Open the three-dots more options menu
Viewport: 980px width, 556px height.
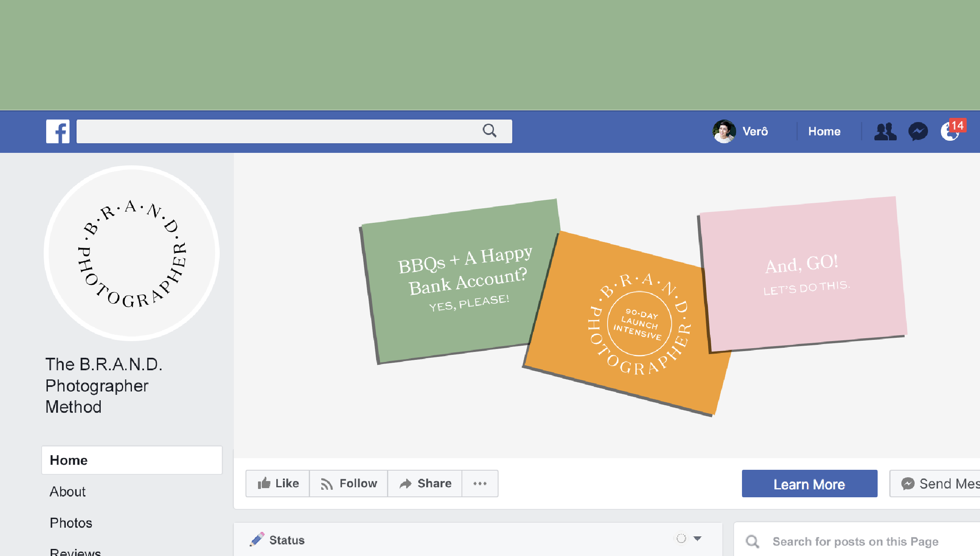pyautogui.click(x=480, y=484)
